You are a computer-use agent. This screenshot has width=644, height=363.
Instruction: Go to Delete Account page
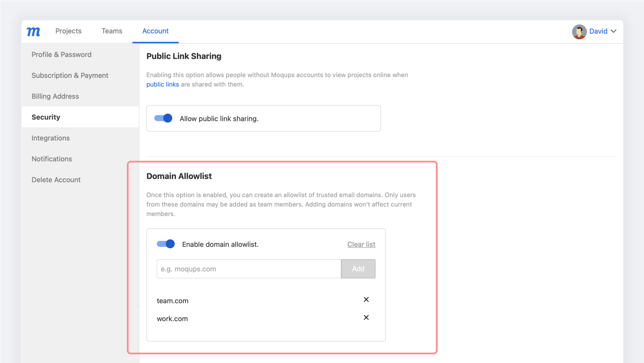[x=56, y=180]
